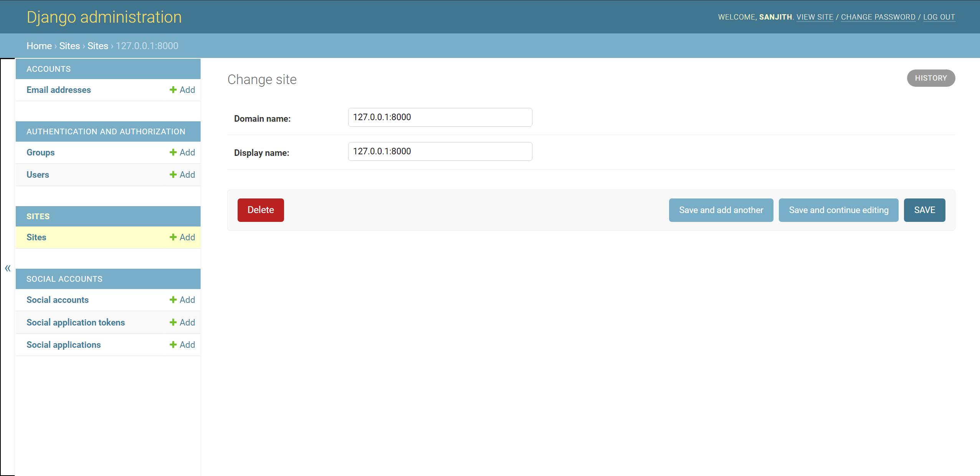Focus the Domain name input field

(440, 117)
